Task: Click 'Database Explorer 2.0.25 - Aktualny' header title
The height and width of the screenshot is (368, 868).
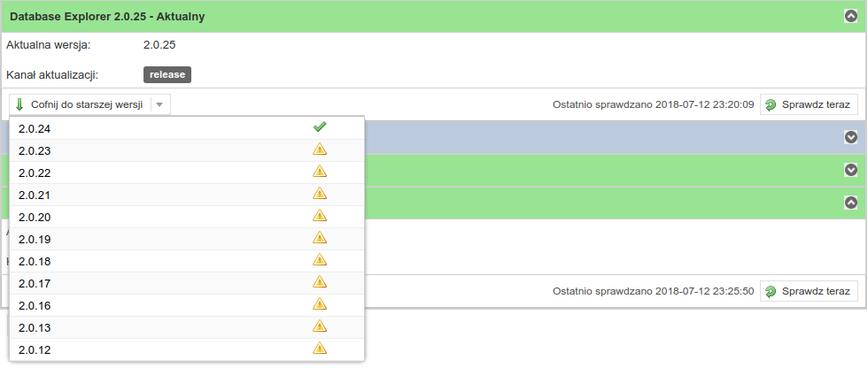Action: click(x=107, y=17)
